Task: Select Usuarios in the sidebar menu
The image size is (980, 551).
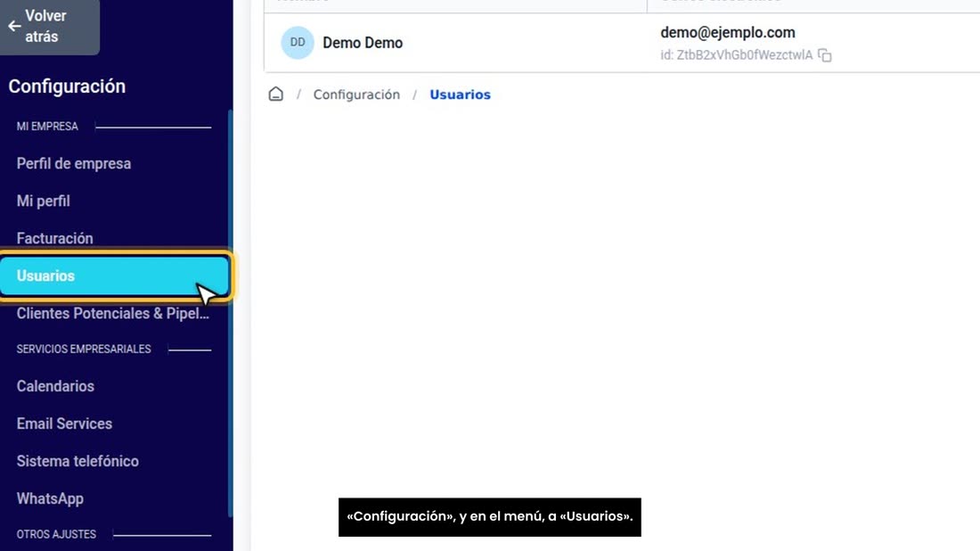Action: pyautogui.click(x=115, y=275)
